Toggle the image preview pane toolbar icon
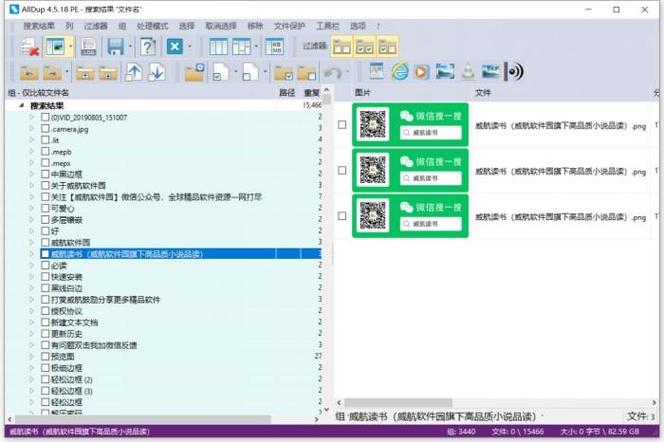664x442 pixels. [x=55, y=47]
